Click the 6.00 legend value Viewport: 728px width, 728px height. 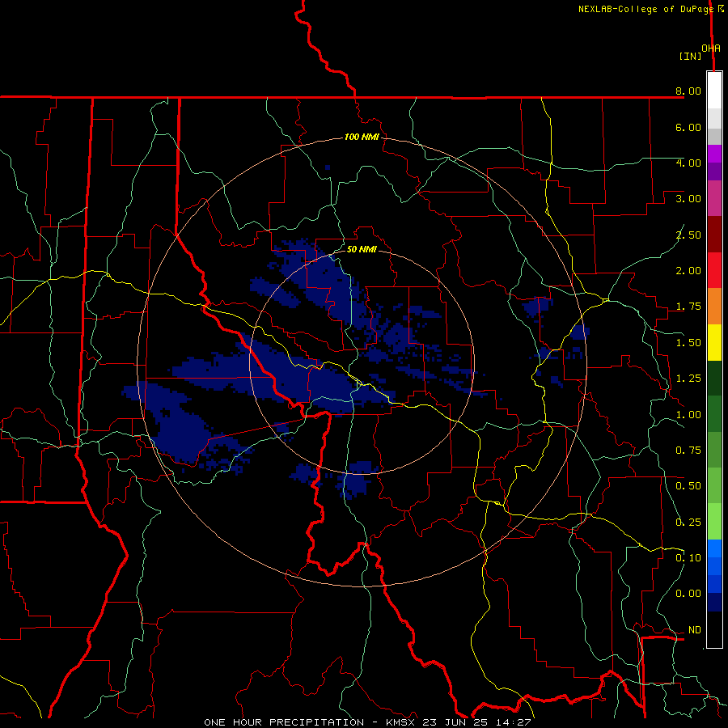coord(688,127)
